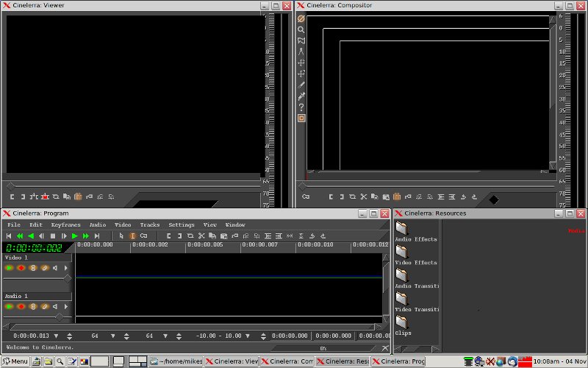The width and height of the screenshot is (588, 368).
Task: Toggle arm record on Video 1
Action: [21, 268]
